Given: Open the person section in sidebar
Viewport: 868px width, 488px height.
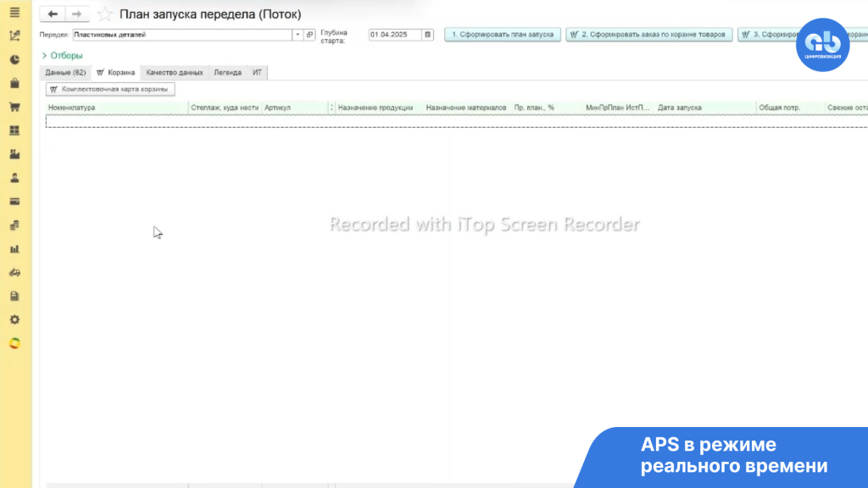Looking at the screenshot, I should pos(15,178).
